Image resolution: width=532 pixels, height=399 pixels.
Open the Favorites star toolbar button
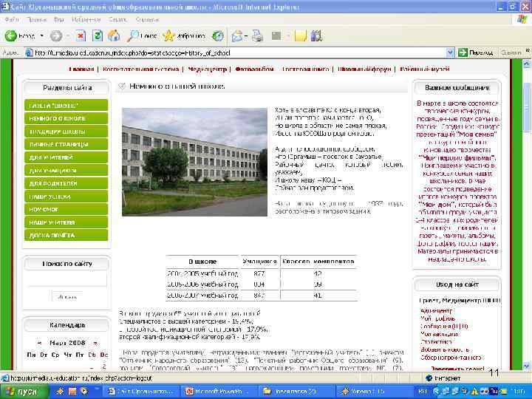tap(184, 35)
